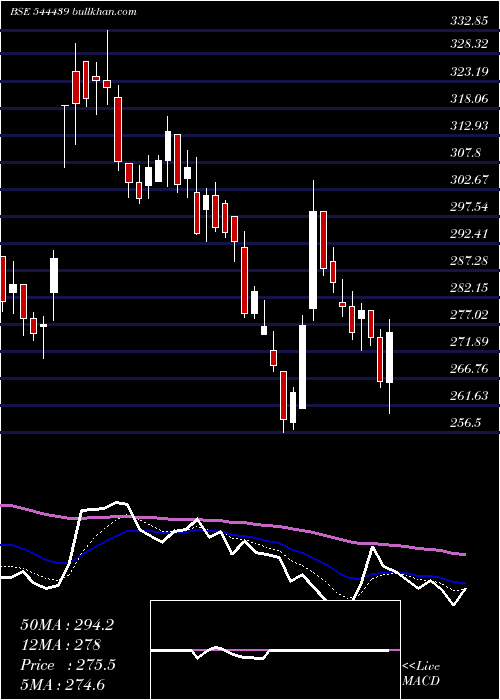The height and width of the screenshot is (700, 500).
Task: Click the 271.89 price label
Action: [469, 342]
